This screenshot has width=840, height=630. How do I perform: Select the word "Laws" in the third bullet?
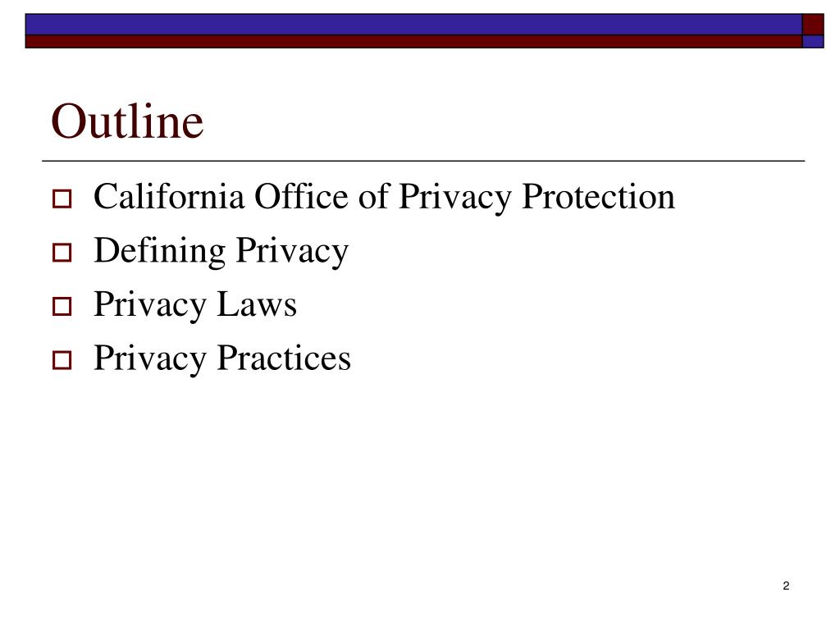[257, 304]
